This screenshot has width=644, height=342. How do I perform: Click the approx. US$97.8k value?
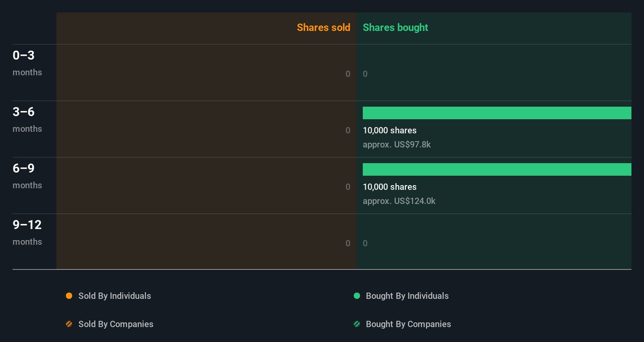coord(397,144)
